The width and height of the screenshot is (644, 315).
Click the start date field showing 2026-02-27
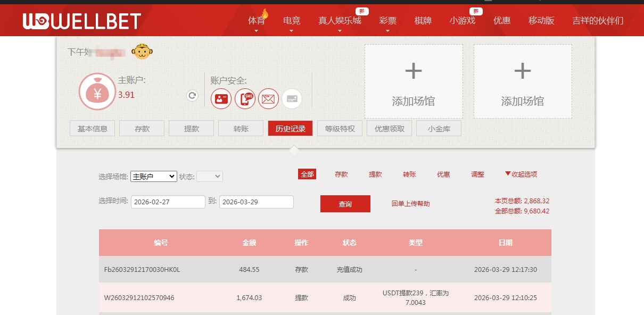168,202
